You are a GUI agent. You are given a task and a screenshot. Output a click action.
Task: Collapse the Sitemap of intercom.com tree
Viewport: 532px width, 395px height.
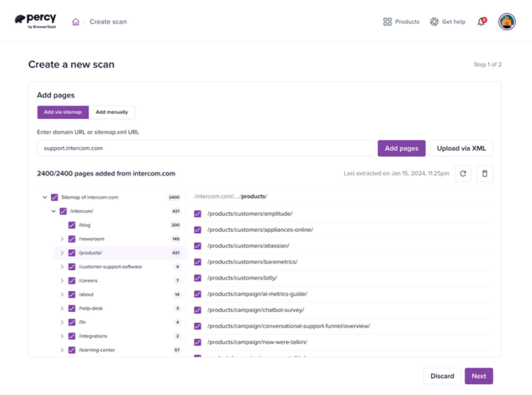(x=45, y=197)
